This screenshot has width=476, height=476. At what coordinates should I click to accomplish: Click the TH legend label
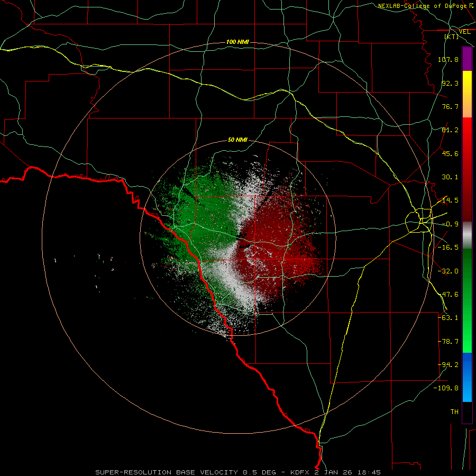(454, 412)
